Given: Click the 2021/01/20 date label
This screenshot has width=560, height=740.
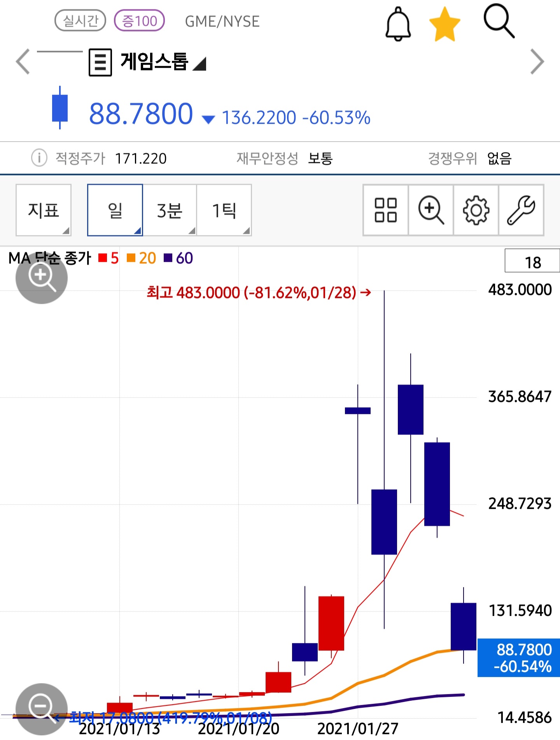Looking at the screenshot, I should point(238,729).
